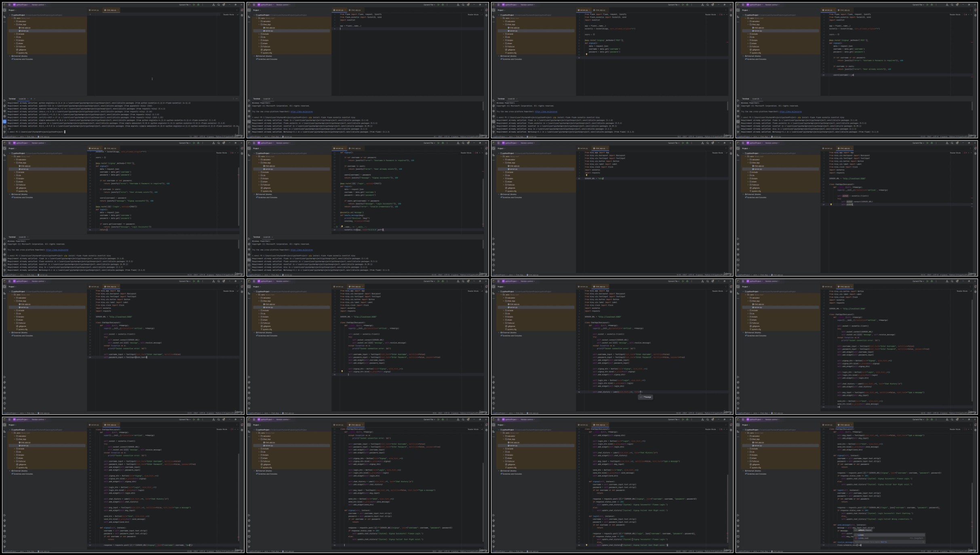The height and width of the screenshot is (555, 980).
Task: Open the Terminal tool window icon in the lone SERVER_URL frame
Action: tap(493, 260)
